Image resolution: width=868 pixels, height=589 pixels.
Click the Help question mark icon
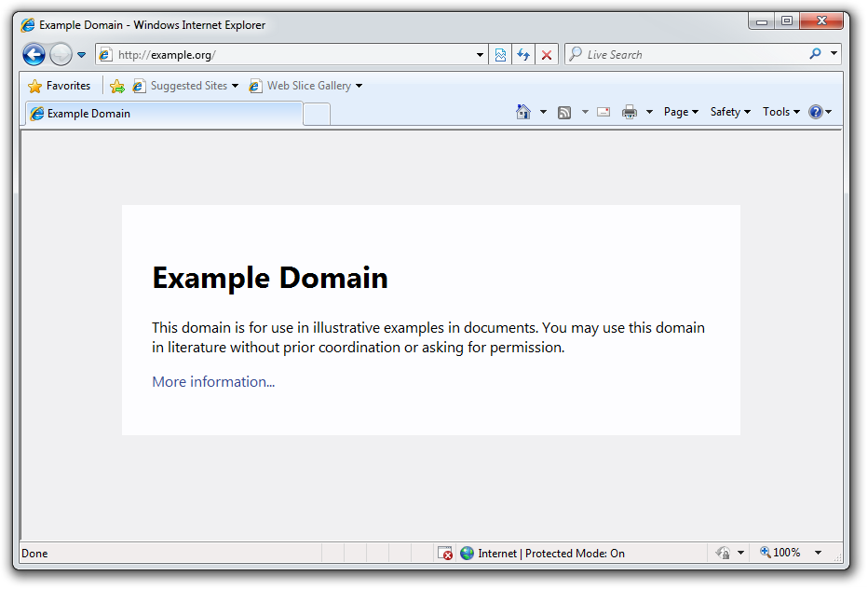point(815,112)
